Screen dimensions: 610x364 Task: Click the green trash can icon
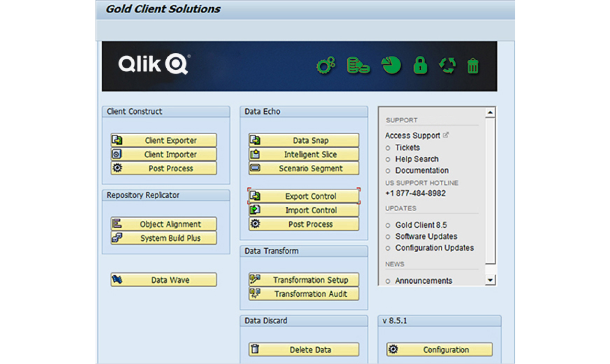tap(473, 65)
